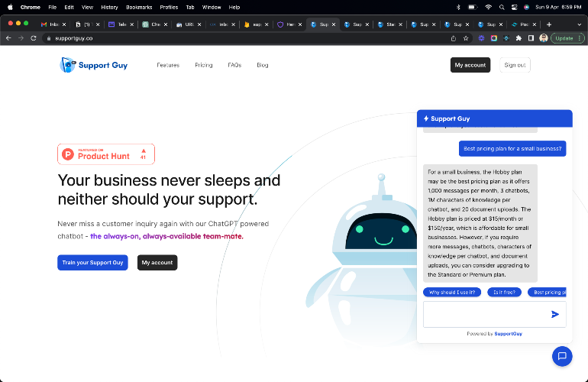Click the site lock icon beside URL
588x382 pixels.
coord(49,38)
